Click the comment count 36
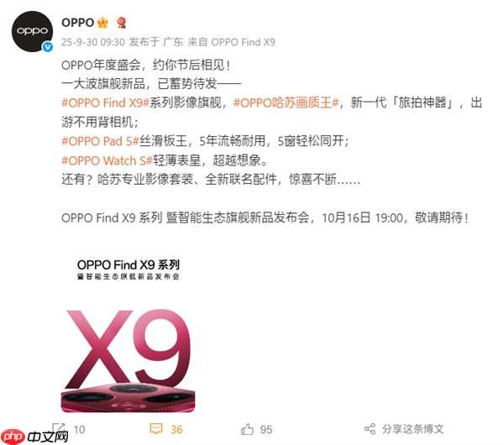Viewport: 504px width, 445px height. [x=176, y=430]
